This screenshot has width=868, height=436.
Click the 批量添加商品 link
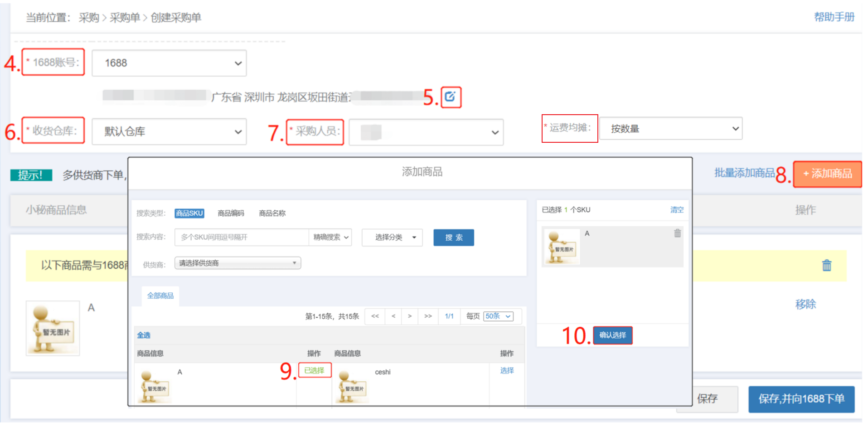pyautogui.click(x=744, y=173)
